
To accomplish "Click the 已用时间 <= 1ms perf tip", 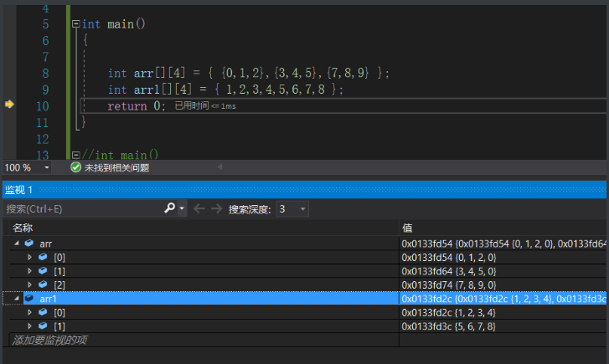I will point(205,106).
